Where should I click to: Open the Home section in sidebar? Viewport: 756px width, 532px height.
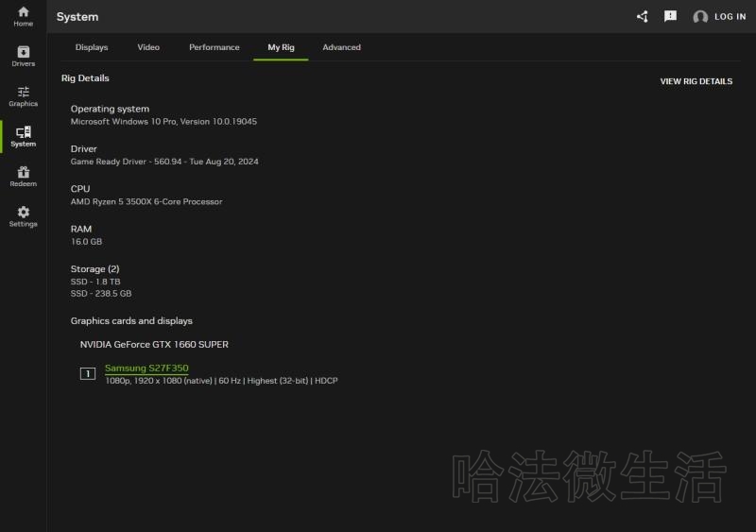[23, 16]
